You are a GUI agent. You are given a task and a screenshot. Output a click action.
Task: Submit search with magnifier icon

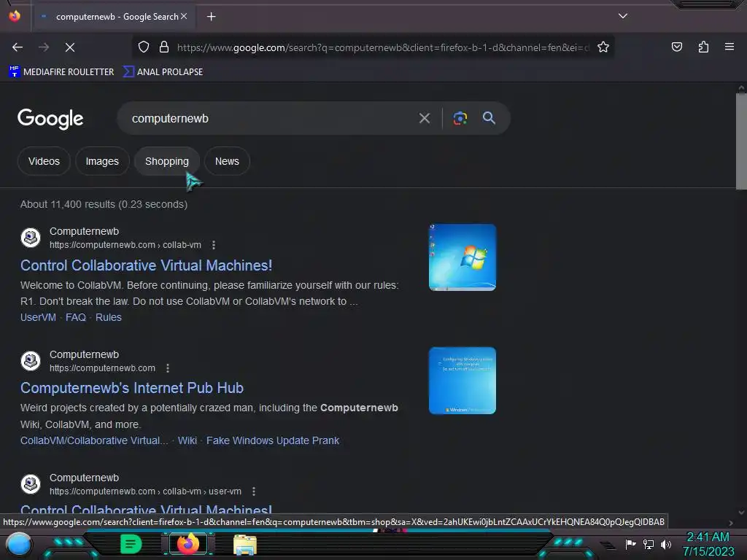(489, 118)
